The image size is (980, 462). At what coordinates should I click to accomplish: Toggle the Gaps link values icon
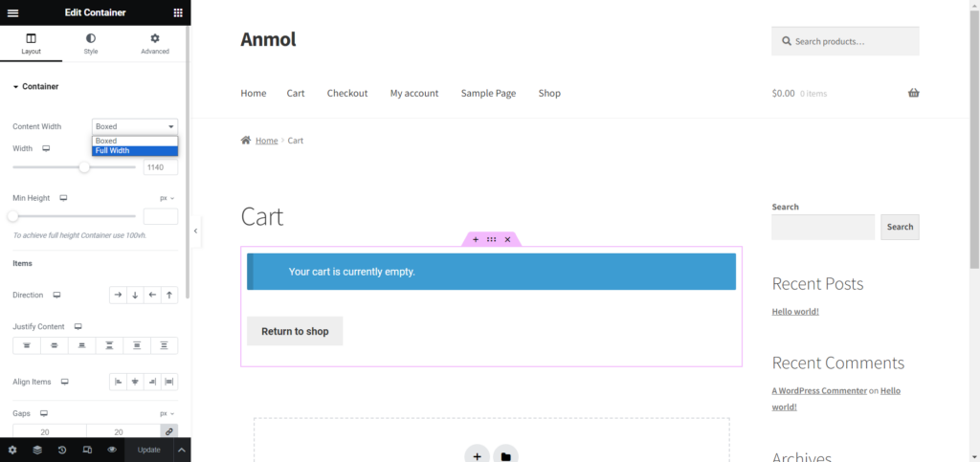tap(169, 431)
